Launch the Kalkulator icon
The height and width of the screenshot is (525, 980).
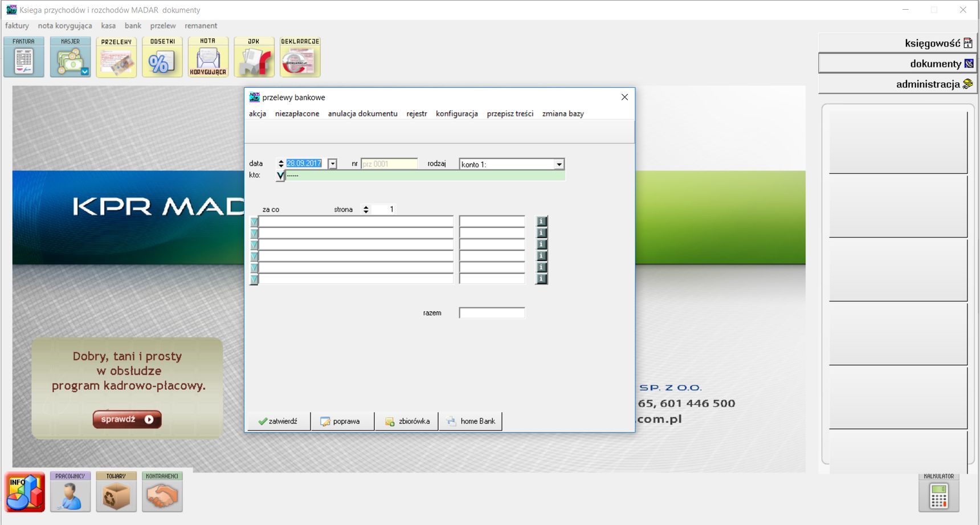[939, 493]
